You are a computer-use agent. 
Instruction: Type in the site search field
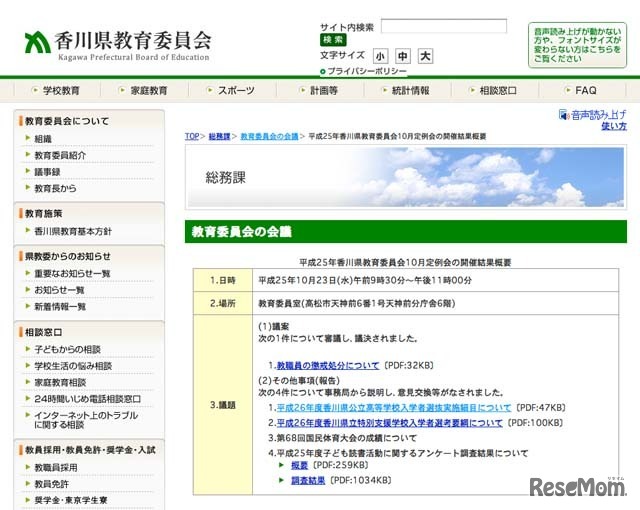tap(442, 26)
